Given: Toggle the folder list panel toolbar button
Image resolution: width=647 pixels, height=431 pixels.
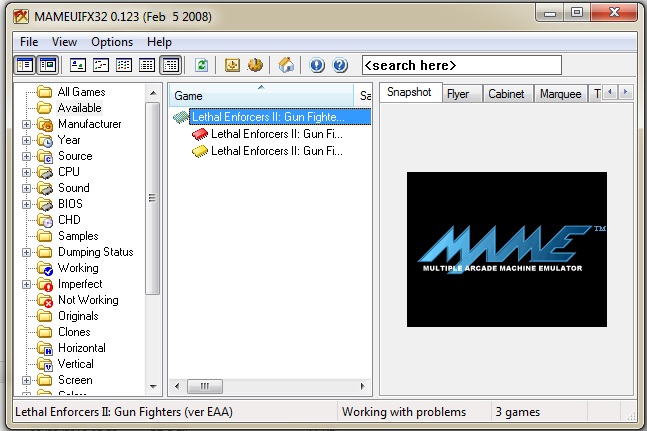Looking at the screenshot, I should pyautogui.click(x=25, y=65).
